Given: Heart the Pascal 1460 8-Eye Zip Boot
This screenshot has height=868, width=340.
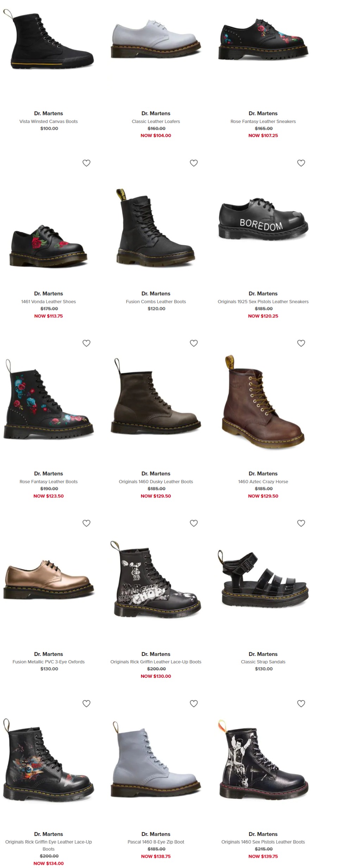Looking at the screenshot, I should click(x=194, y=703).
